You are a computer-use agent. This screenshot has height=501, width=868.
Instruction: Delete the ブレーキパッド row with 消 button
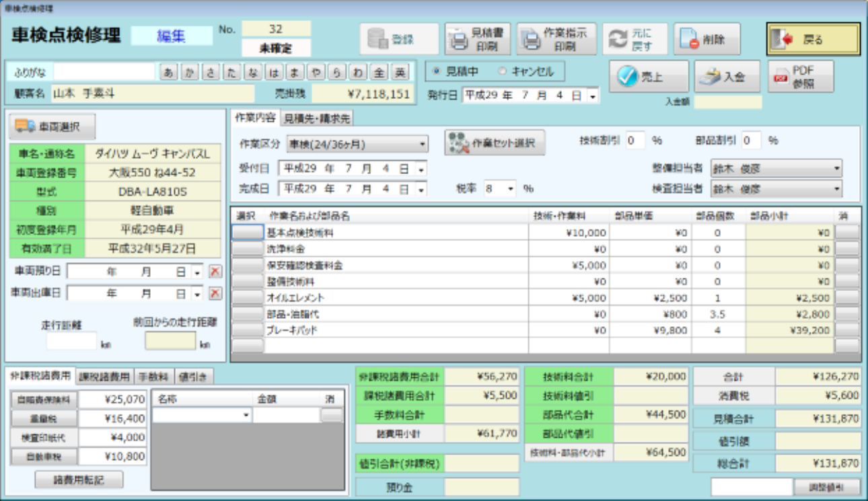pos(847,330)
